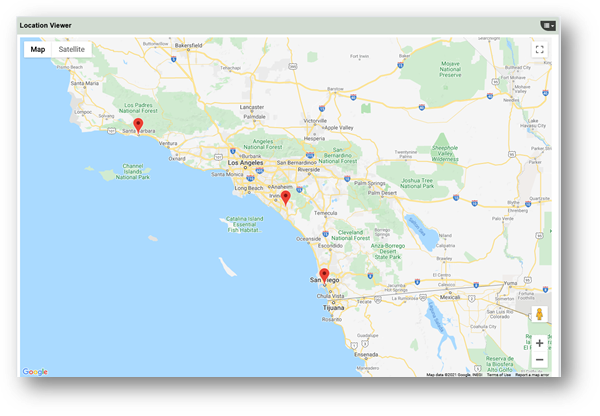
Task: Click the Palm Springs label
Action: pos(369,183)
